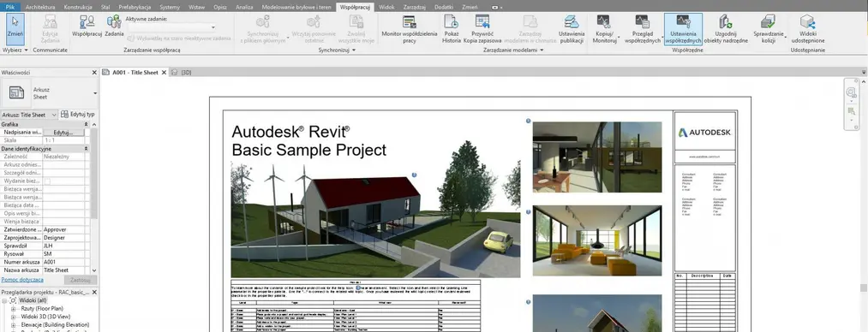Collapse Dane identyfikacyjne properties group
This screenshot has width=868, height=332.
pyautogui.click(x=86, y=149)
